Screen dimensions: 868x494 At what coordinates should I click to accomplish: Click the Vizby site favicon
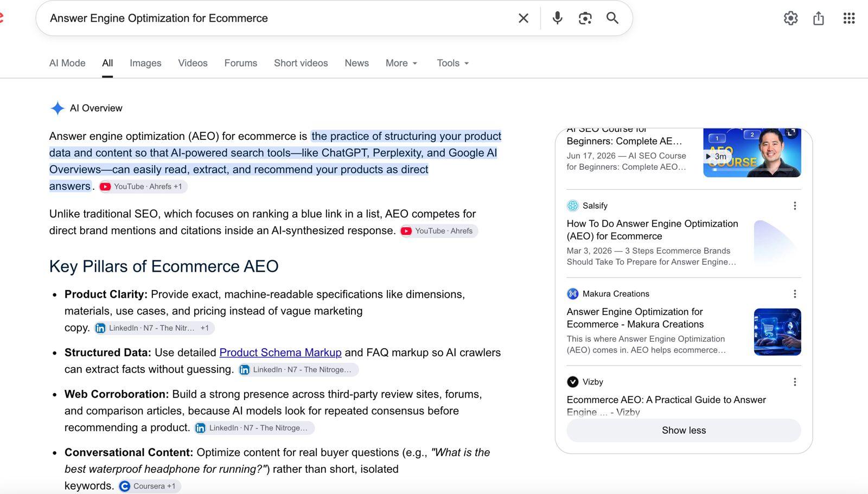(x=573, y=382)
